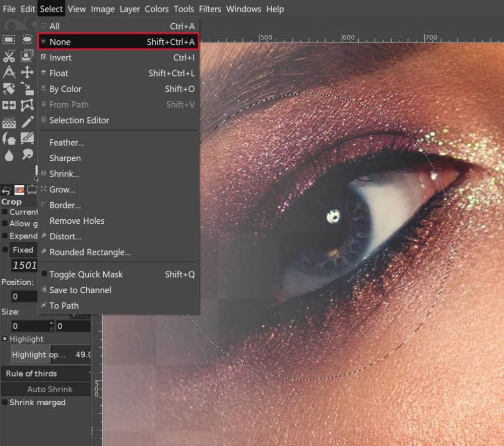Open the Rule of thirds guides dropdown

pos(46,373)
